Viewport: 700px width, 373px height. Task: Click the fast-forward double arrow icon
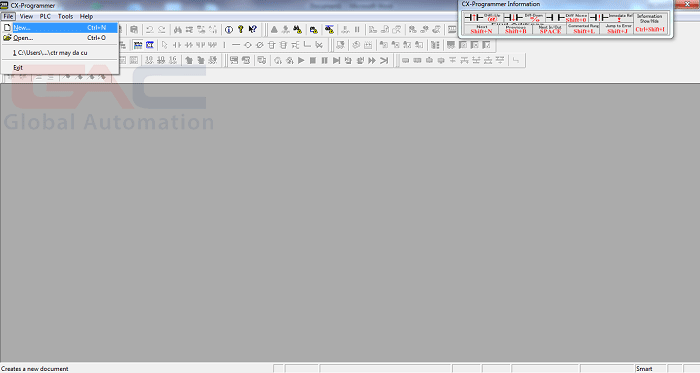point(372,60)
